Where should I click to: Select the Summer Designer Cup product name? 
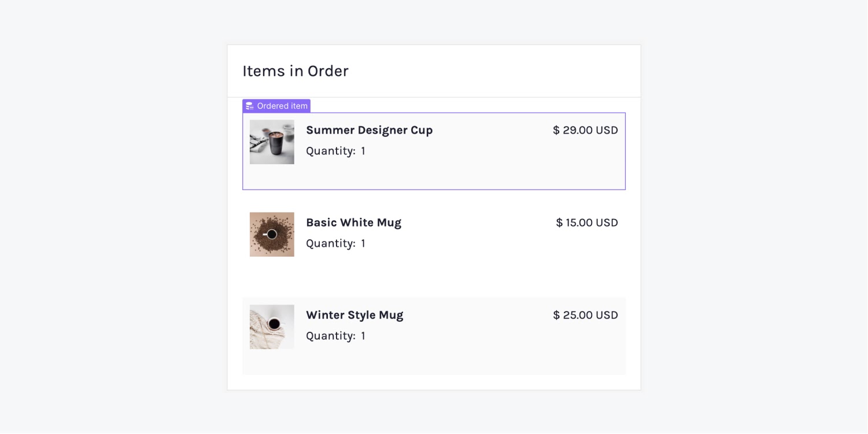pyautogui.click(x=370, y=130)
